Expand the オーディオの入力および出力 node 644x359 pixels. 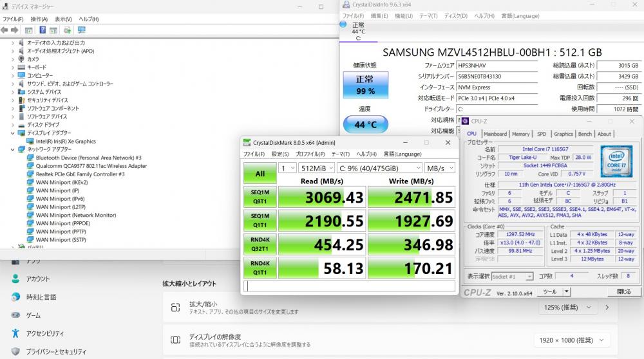tap(12, 42)
